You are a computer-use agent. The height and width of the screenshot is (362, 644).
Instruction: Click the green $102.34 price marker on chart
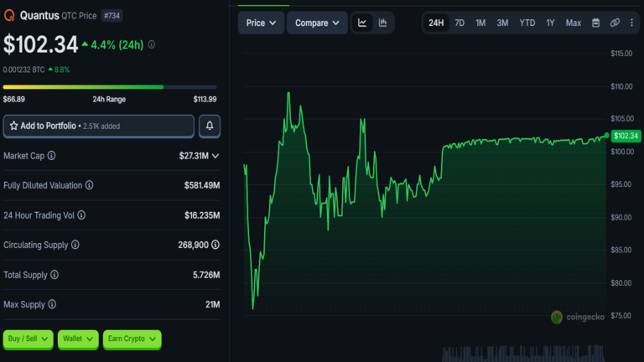point(626,136)
